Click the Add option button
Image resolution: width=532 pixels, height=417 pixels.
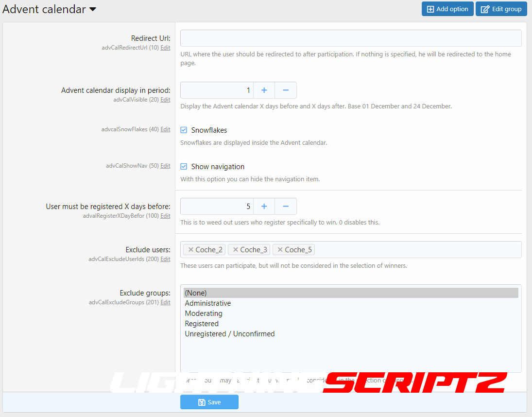point(447,9)
